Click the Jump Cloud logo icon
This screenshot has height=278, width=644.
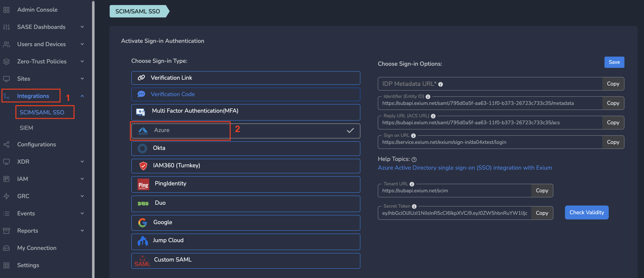pyautogui.click(x=143, y=241)
